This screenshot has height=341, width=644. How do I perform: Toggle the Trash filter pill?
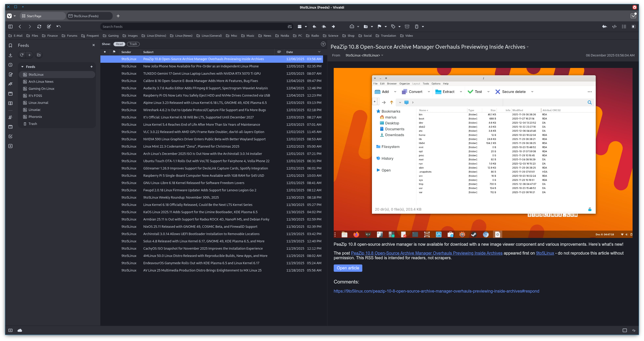click(133, 44)
